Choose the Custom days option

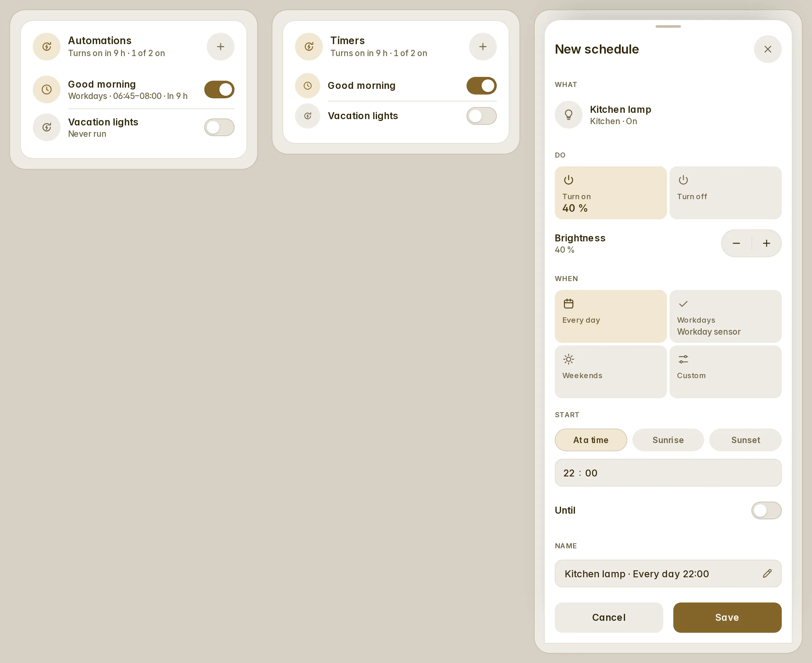725,372
